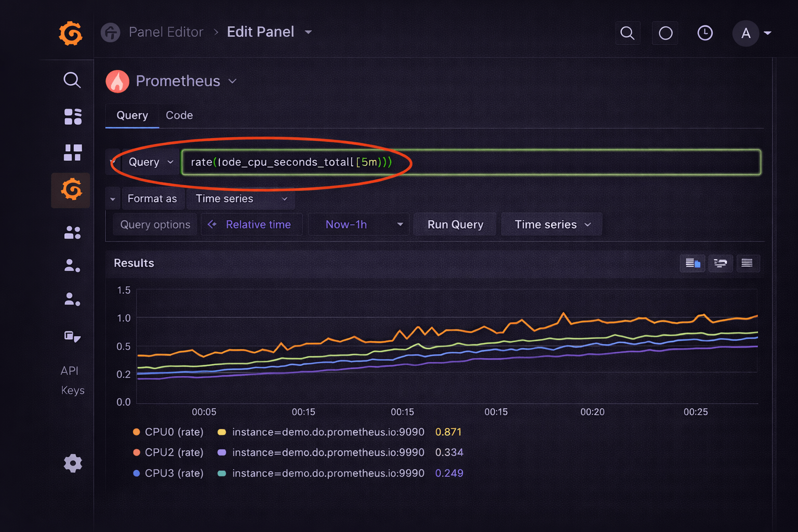The height and width of the screenshot is (532, 798).
Task: Open the teams icon in sidebar
Action: pos(72,232)
